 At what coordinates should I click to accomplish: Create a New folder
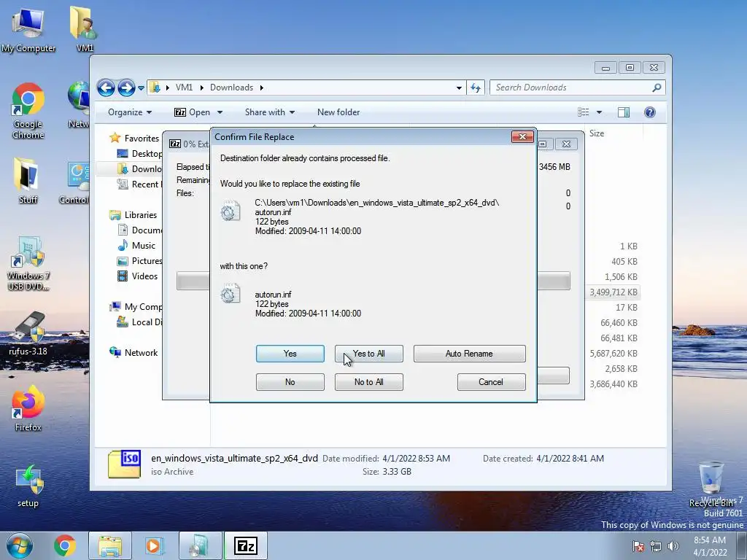point(338,112)
